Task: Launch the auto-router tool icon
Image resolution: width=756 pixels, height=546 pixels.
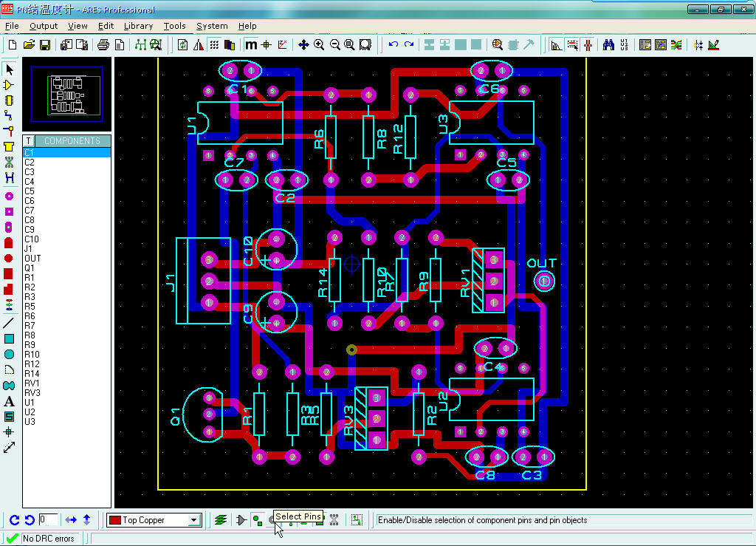Action: point(661,45)
